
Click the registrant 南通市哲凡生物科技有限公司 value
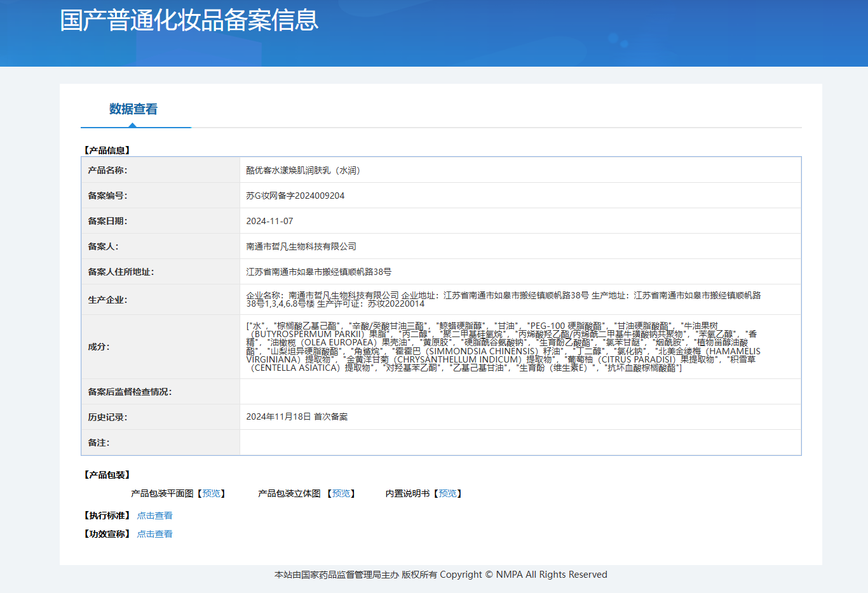[x=301, y=246]
